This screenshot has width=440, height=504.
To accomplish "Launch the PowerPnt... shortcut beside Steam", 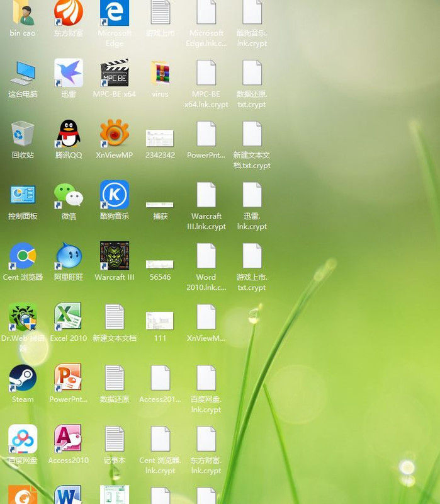I will pyautogui.click(x=69, y=378).
